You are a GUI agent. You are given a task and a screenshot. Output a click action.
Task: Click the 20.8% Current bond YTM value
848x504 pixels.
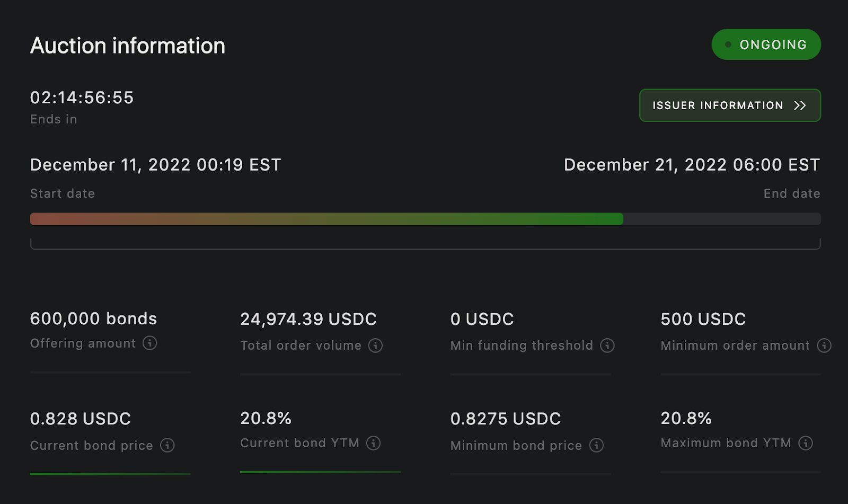(266, 418)
